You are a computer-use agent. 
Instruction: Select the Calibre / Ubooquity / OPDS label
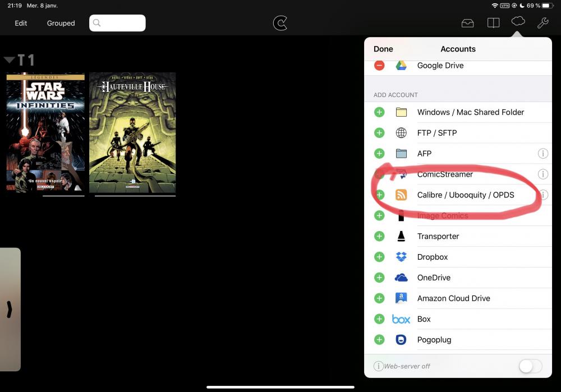tap(466, 195)
